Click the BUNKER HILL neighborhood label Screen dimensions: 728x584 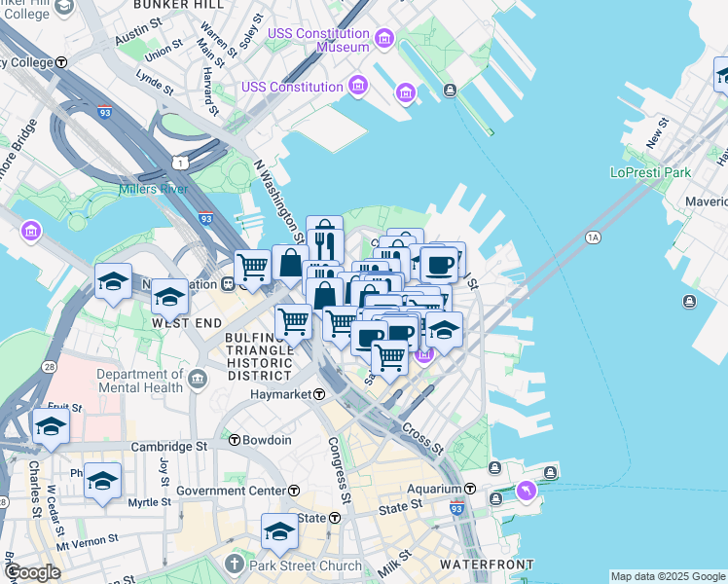[179, 5]
